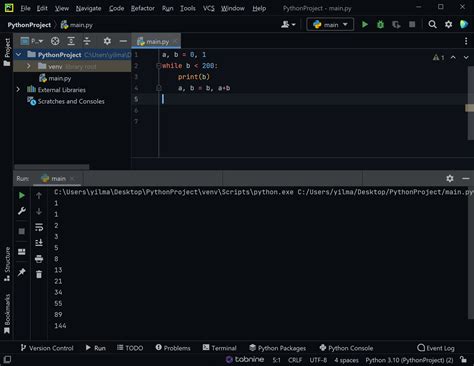The width and height of the screenshot is (474, 366).
Task: Restore layout icon in Run panel
Action: pos(22,252)
